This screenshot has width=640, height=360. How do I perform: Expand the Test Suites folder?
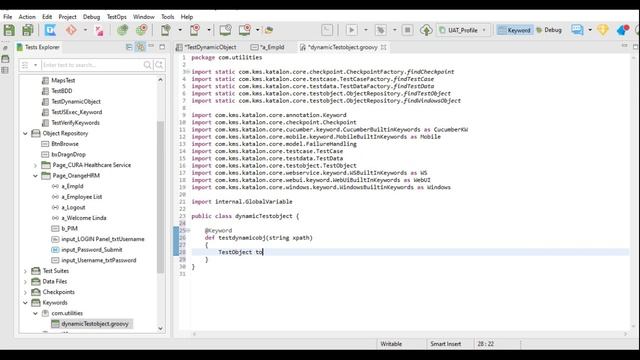[25, 271]
